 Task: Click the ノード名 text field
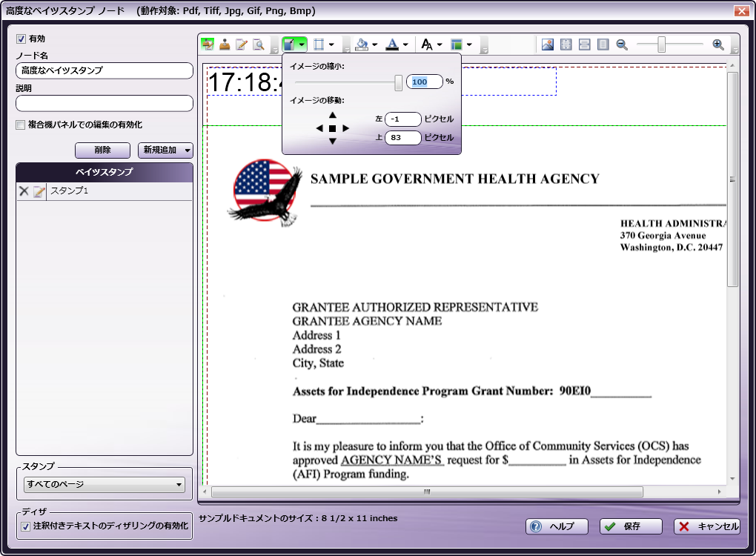click(x=105, y=71)
